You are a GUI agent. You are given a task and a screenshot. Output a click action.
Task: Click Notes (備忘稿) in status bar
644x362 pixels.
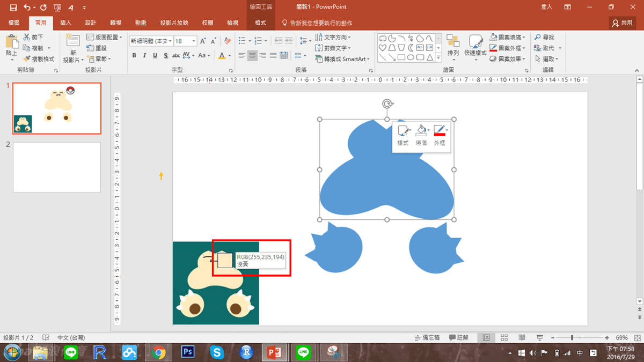click(x=428, y=338)
